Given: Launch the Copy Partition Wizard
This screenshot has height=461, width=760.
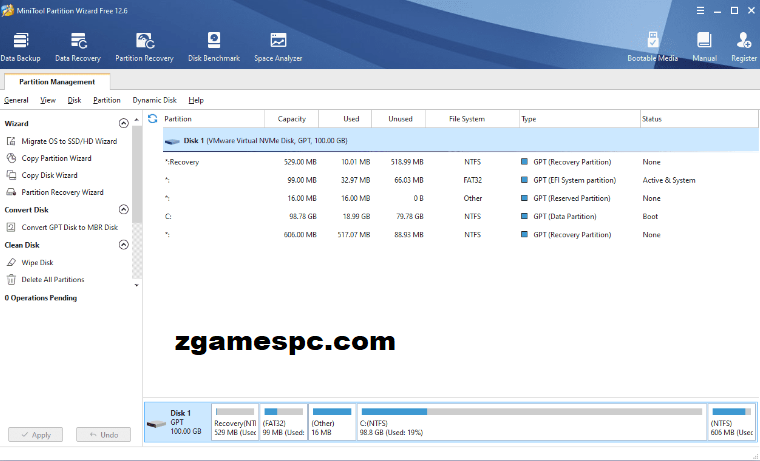Looking at the screenshot, I should point(49,158).
